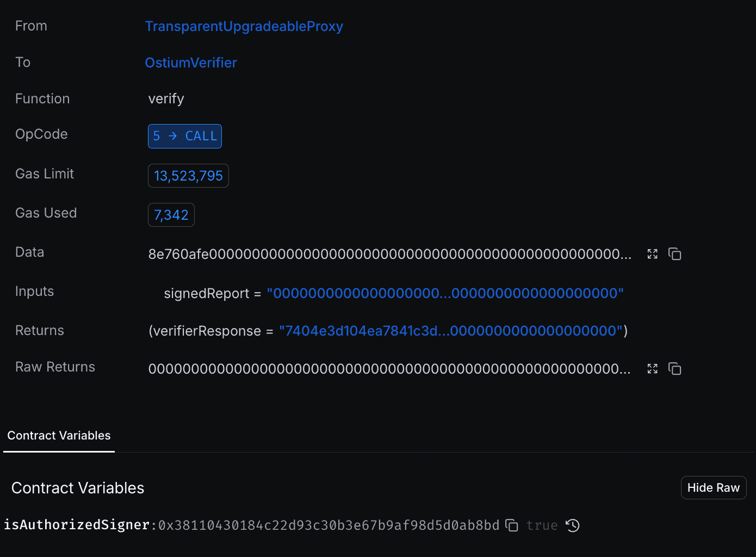
Task: Expand the Raw Returns value
Action: point(653,369)
